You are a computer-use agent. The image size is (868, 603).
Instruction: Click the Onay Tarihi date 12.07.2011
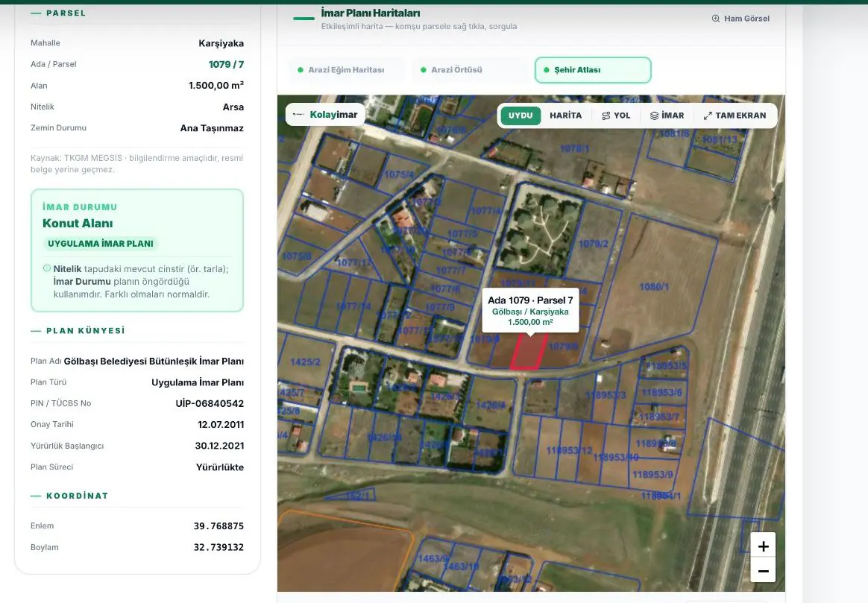coord(221,425)
